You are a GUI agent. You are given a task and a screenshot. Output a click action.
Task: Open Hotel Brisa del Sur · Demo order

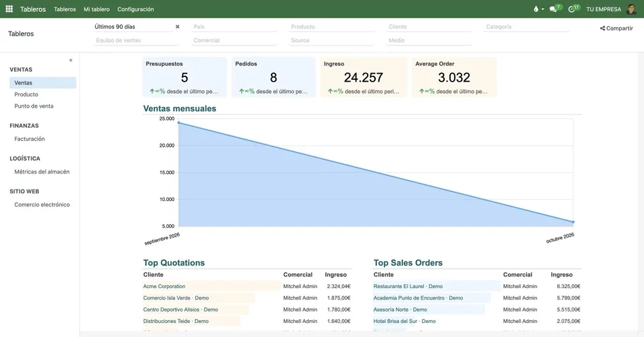coord(405,321)
